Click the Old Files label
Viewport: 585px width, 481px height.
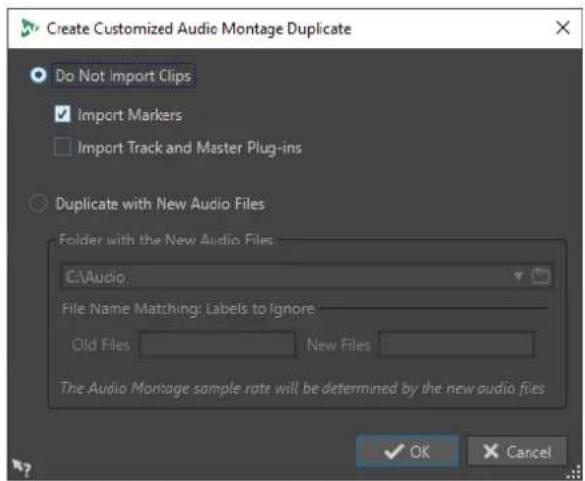(101, 345)
